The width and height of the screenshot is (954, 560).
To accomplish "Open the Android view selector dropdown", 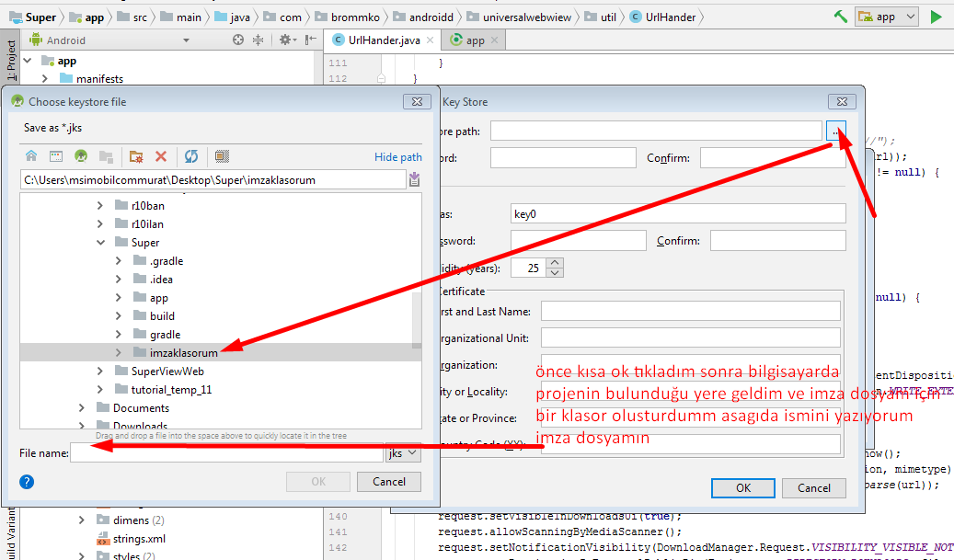I will click(186, 40).
